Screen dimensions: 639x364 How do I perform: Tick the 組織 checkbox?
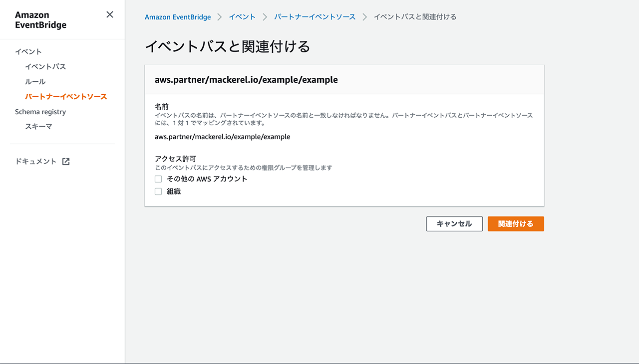tap(158, 191)
